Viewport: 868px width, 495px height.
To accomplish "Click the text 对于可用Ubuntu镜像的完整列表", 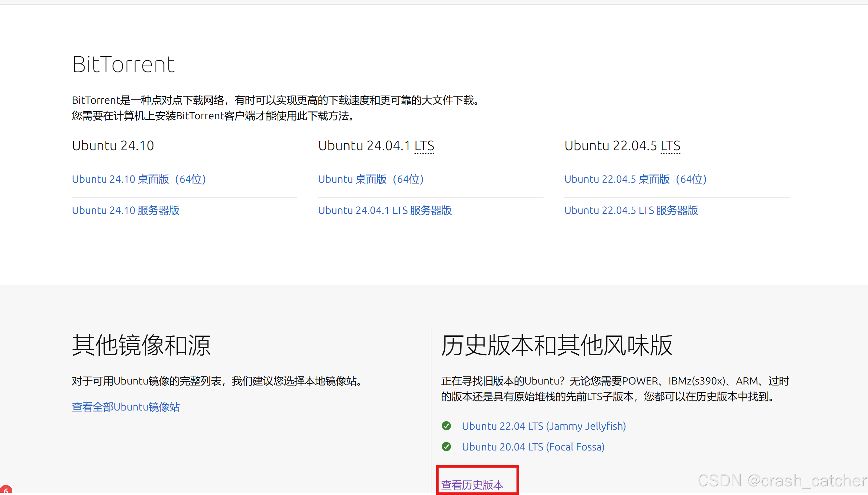I will point(147,381).
